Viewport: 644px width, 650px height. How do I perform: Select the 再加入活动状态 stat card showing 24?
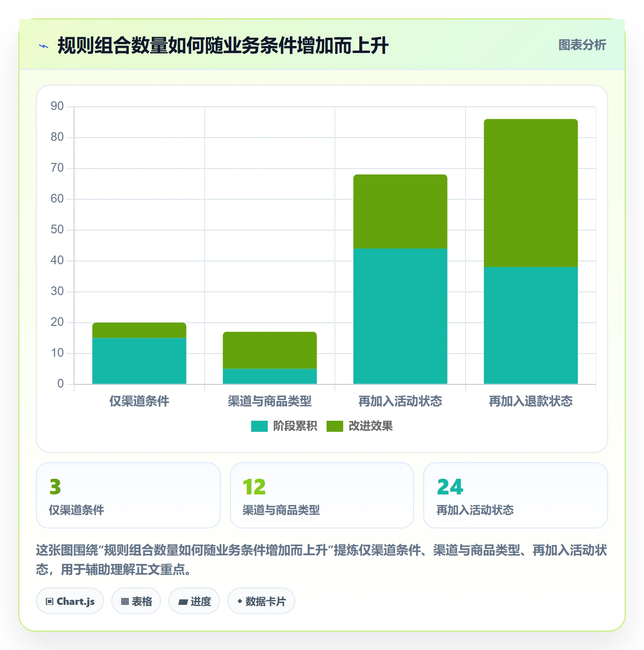coord(516,495)
